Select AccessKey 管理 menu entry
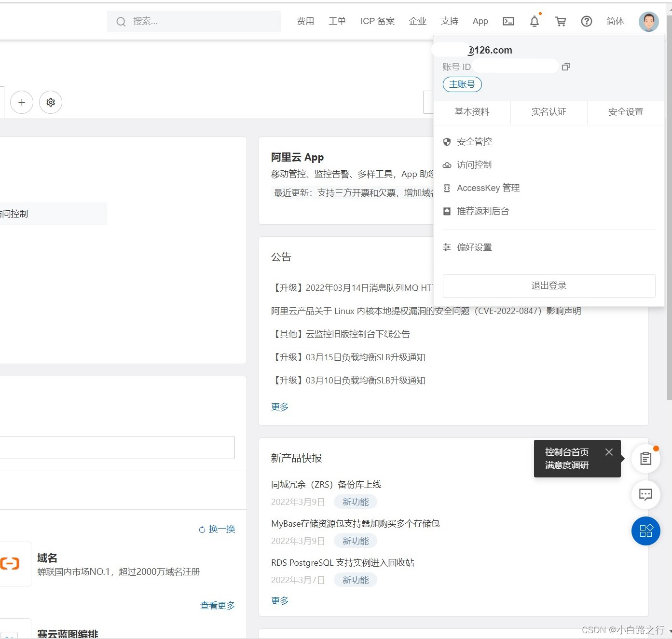Image resolution: width=672 pixels, height=639 pixels. (x=488, y=188)
